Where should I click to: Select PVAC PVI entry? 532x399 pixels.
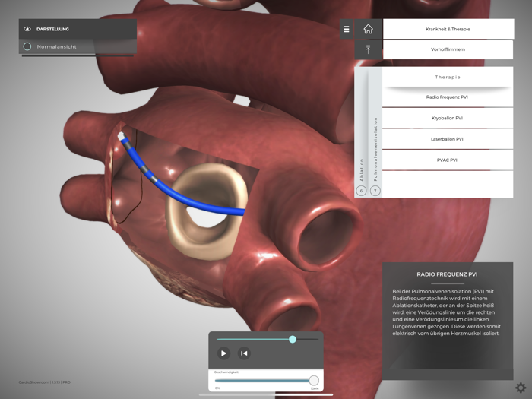(x=448, y=160)
